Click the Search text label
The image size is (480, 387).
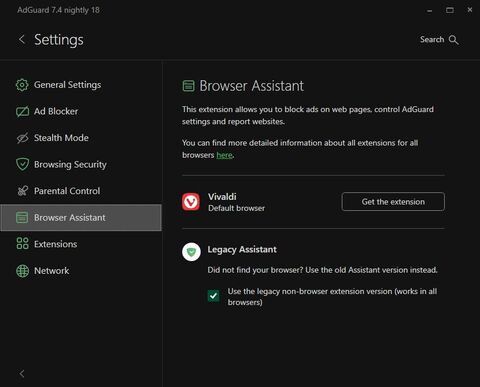tap(432, 40)
